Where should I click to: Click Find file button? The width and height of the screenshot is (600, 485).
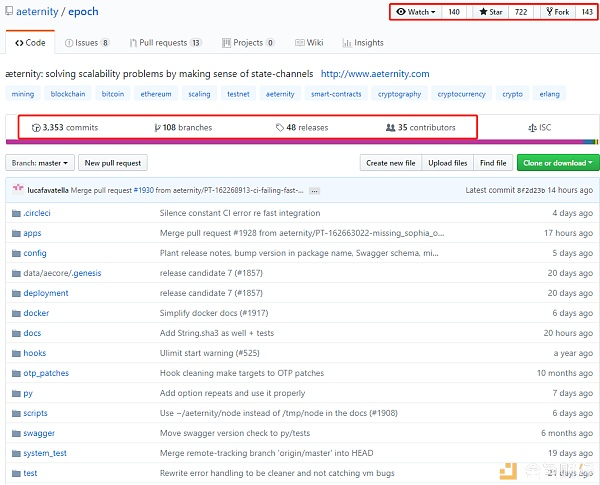tap(493, 163)
